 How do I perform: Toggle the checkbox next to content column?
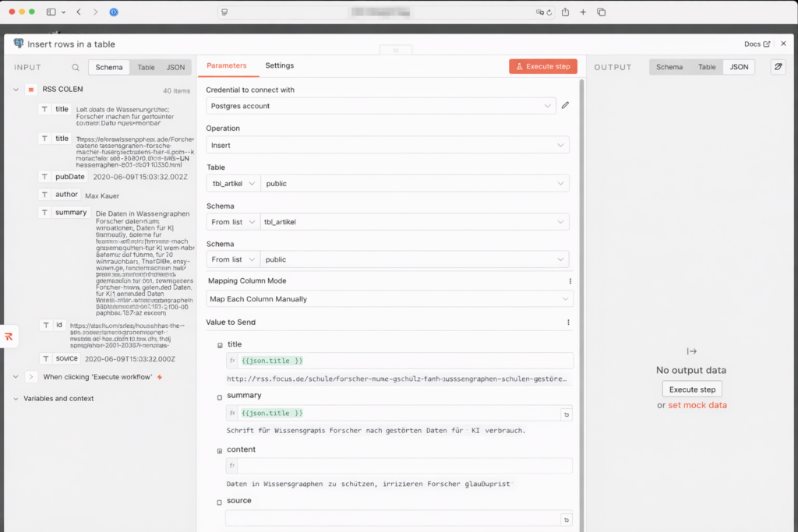(220, 451)
